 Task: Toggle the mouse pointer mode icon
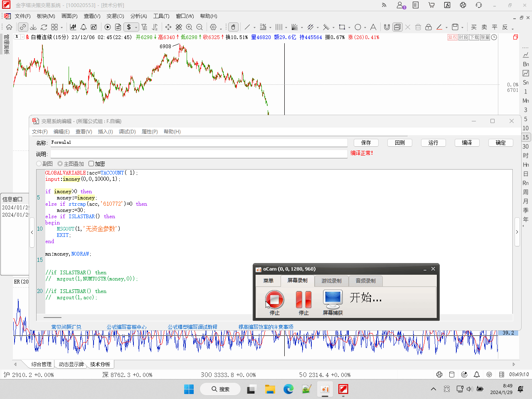point(234,27)
